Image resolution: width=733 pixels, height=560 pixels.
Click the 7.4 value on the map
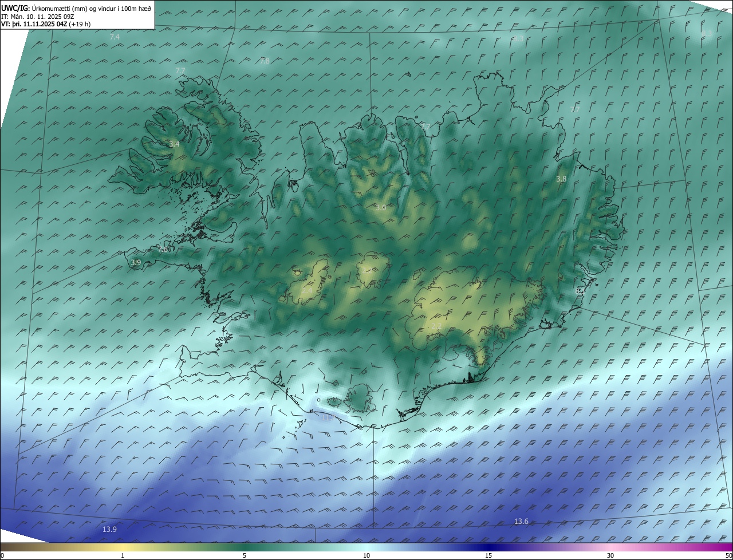pos(115,37)
